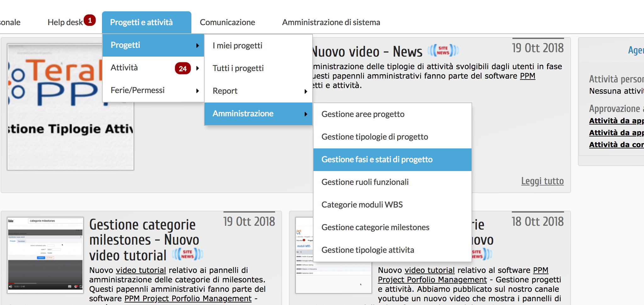Click Site News icon beside Nuovo video

(443, 50)
